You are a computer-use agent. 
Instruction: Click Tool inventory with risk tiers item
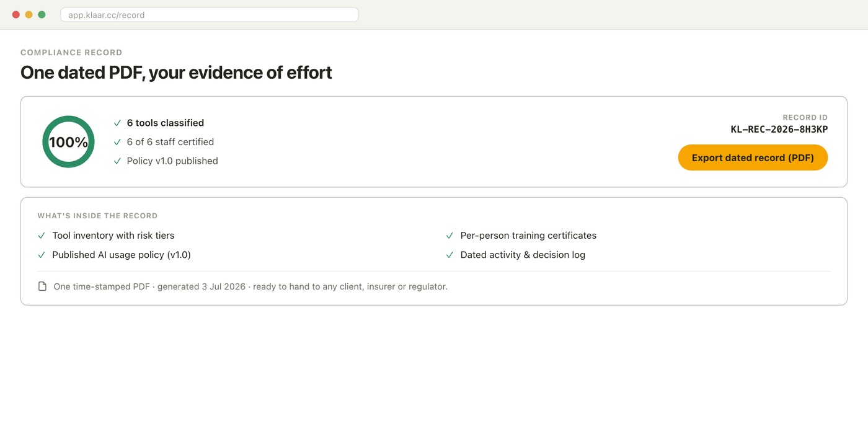pos(113,236)
